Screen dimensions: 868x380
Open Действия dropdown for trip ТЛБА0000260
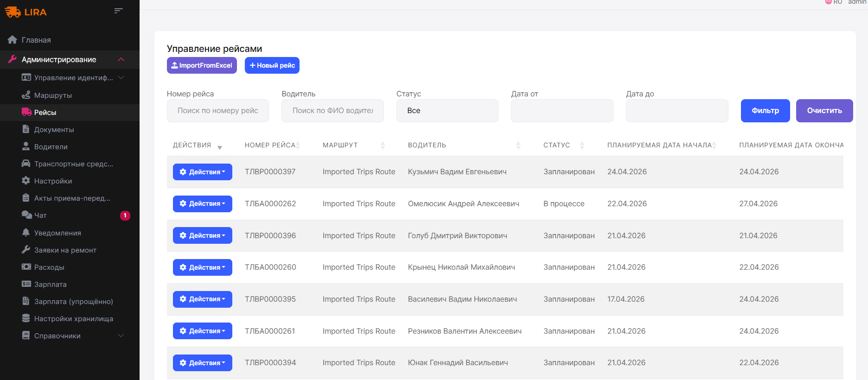pos(203,267)
